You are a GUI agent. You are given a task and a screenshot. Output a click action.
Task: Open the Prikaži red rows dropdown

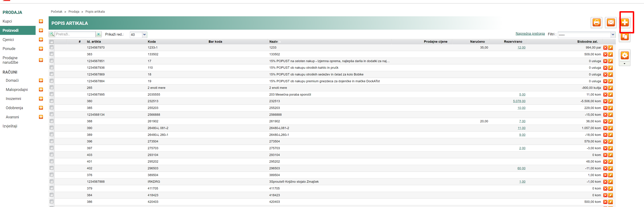(144, 35)
